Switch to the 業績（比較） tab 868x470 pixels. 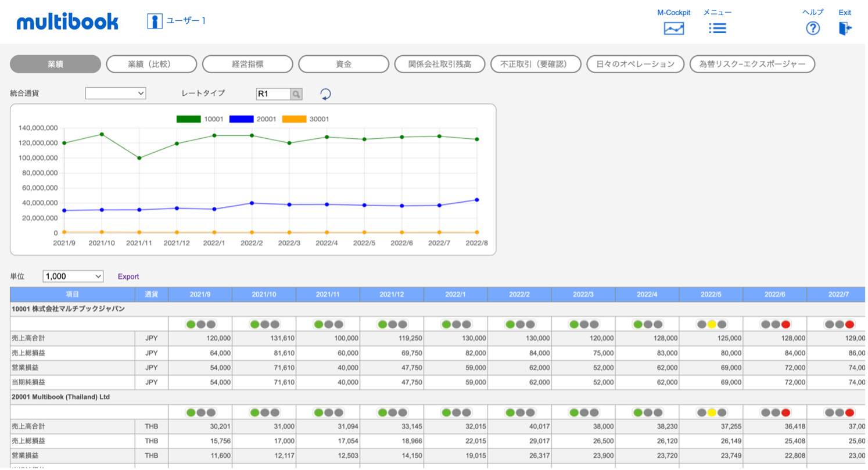click(151, 64)
